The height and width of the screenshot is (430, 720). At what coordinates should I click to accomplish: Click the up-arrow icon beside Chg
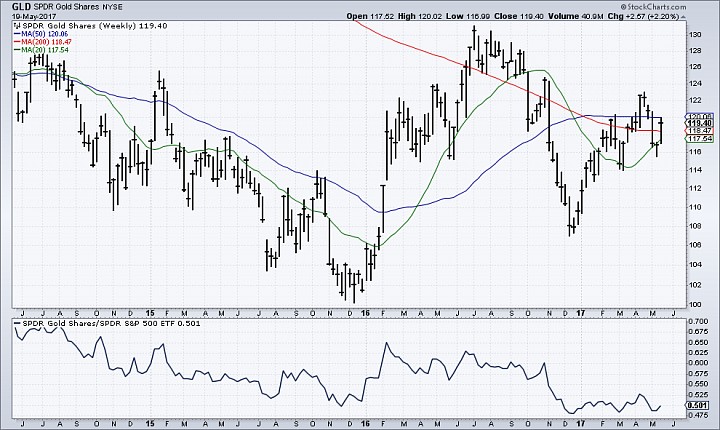click(683, 16)
